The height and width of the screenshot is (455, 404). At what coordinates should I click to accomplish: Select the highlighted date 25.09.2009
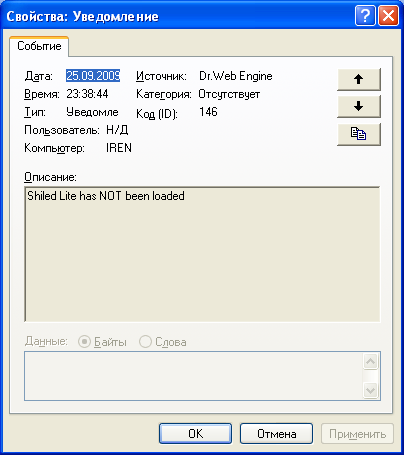93,76
